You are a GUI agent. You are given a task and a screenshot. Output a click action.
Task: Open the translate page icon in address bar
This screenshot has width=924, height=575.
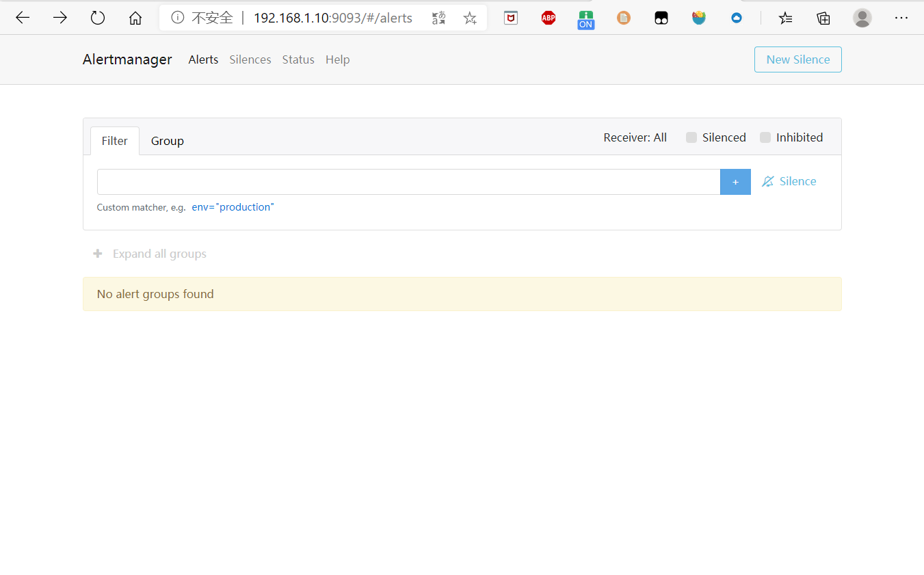[x=439, y=18]
